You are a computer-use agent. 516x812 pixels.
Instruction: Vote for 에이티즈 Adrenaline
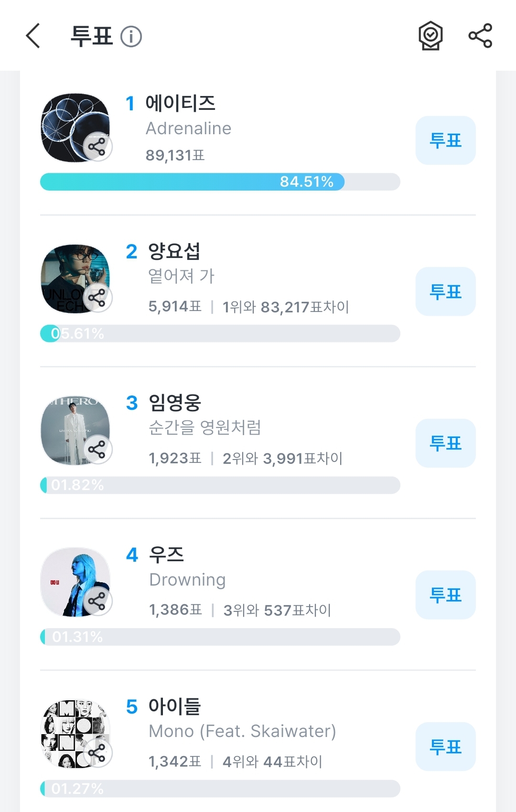pos(445,140)
